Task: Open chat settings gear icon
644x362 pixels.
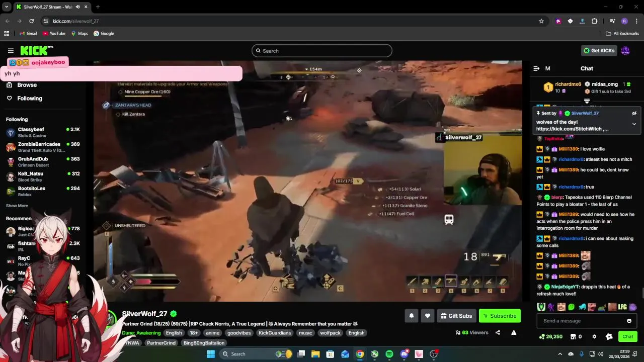Action: coord(594,337)
